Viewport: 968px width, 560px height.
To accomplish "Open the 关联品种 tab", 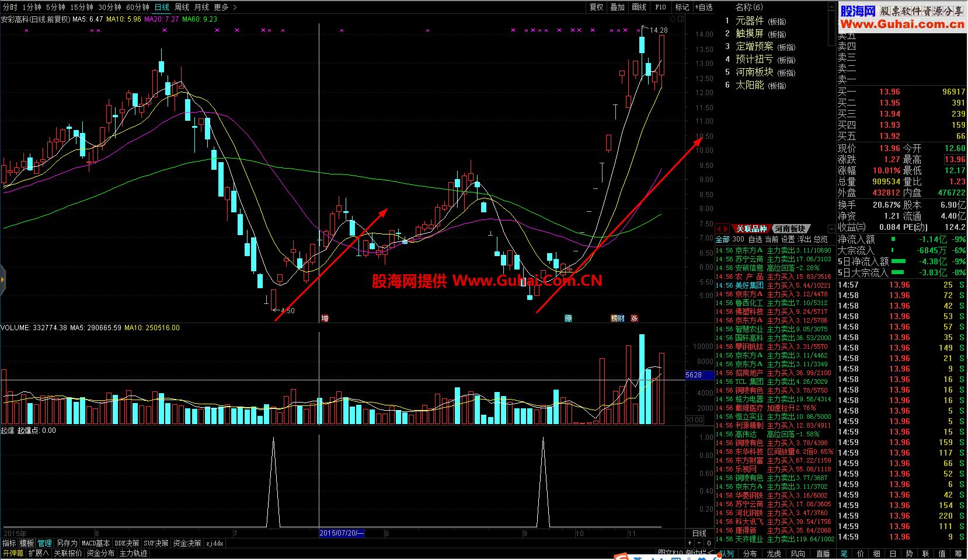I will [x=751, y=229].
